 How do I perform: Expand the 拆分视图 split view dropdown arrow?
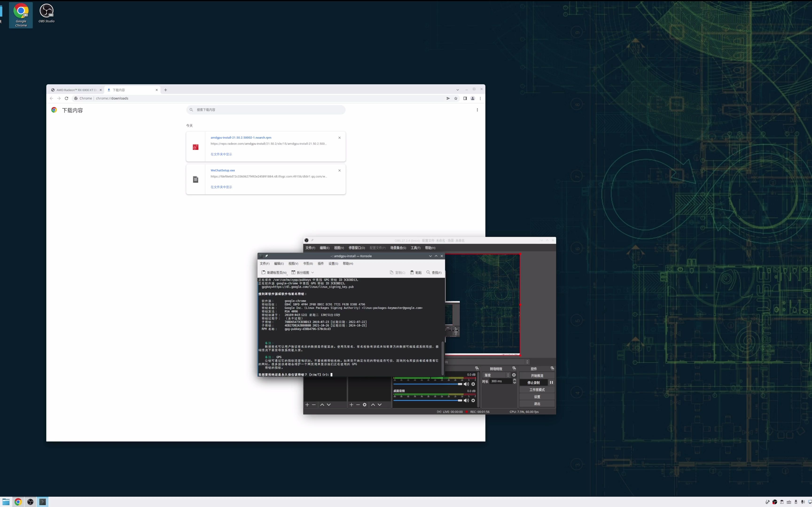(x=313, y=272)
